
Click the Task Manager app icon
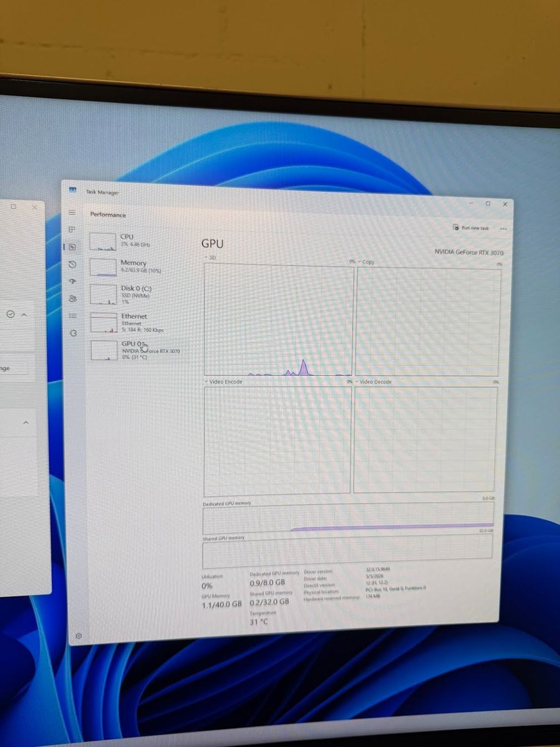click(72, 189)
